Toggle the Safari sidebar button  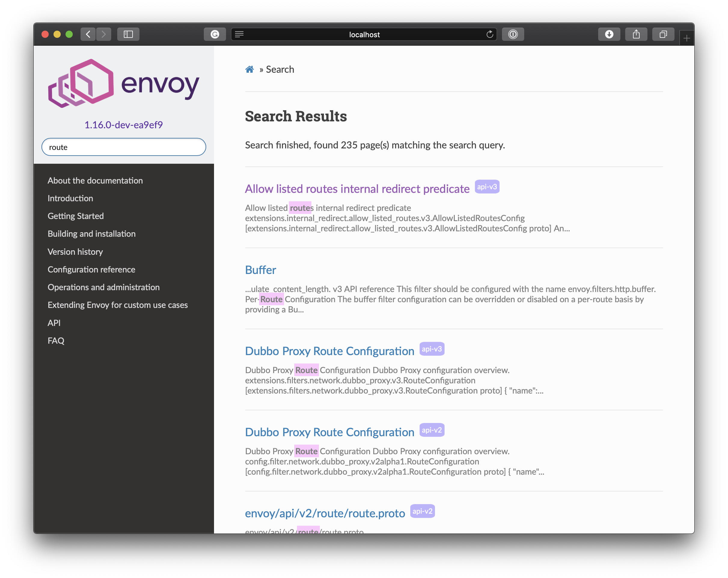coord(128,34)
